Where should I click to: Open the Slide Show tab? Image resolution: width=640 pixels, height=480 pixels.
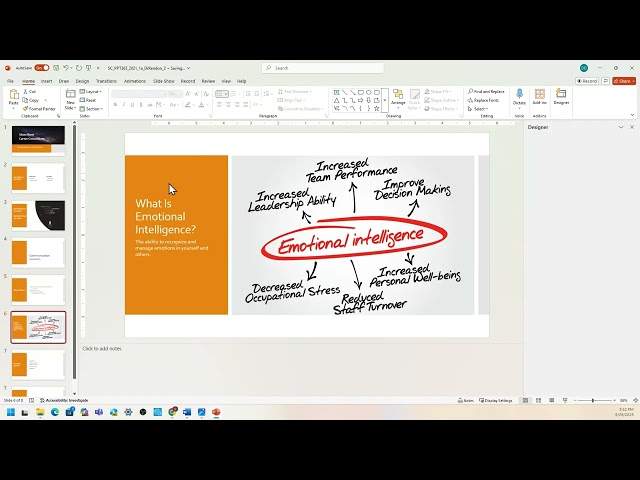(163, 81)
